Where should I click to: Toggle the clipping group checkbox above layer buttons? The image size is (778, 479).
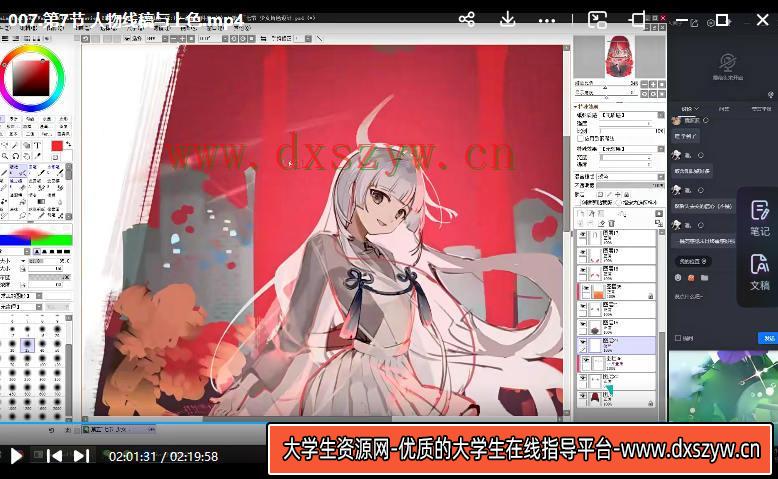tap(579, 203)
